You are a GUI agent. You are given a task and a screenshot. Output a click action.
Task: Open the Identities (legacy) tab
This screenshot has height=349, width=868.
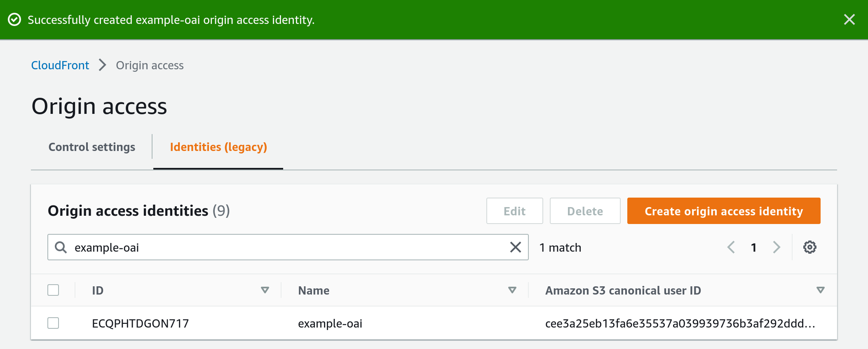point(218,147)
